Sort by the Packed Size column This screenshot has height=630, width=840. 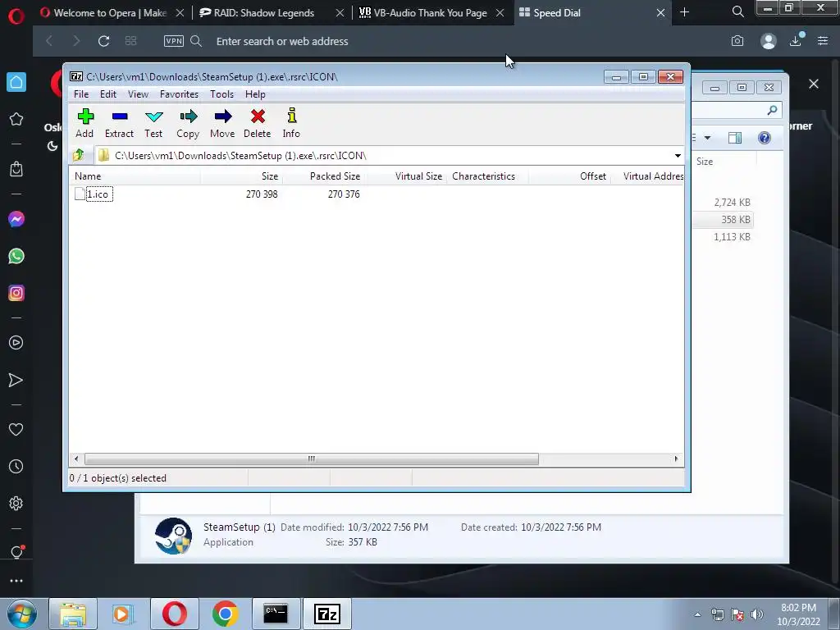[323, 176]
